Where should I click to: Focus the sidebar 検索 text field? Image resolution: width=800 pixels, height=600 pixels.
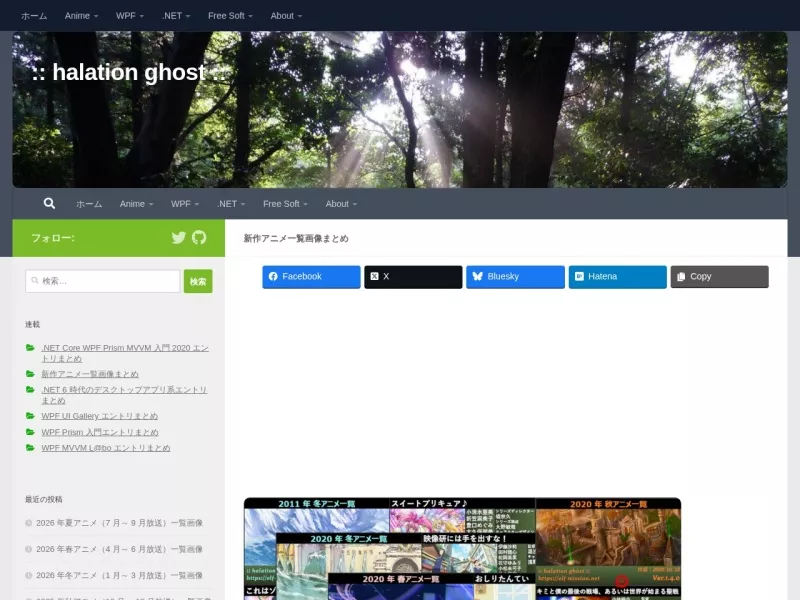click(103, 281)
